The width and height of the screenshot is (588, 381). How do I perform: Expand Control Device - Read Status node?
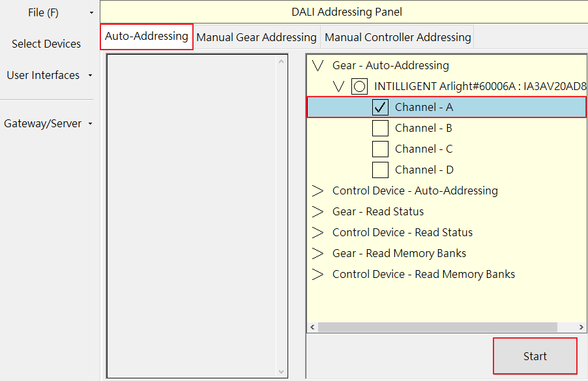tap(318, 232)
